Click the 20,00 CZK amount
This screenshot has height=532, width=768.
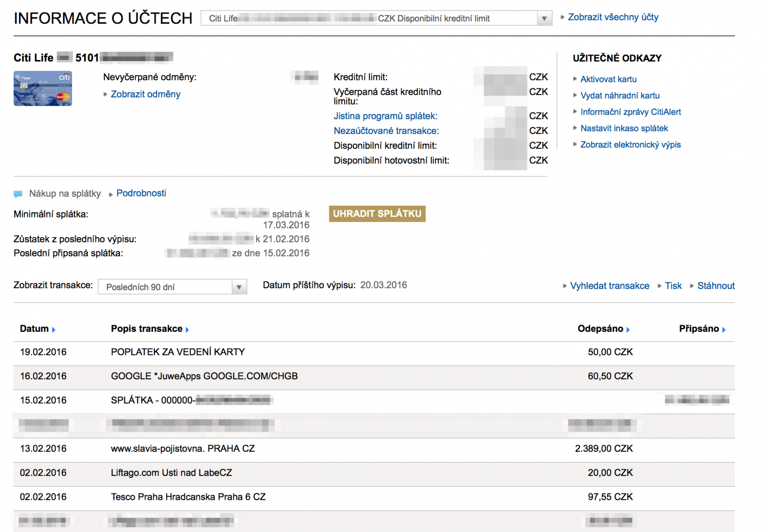click(610, 473)
